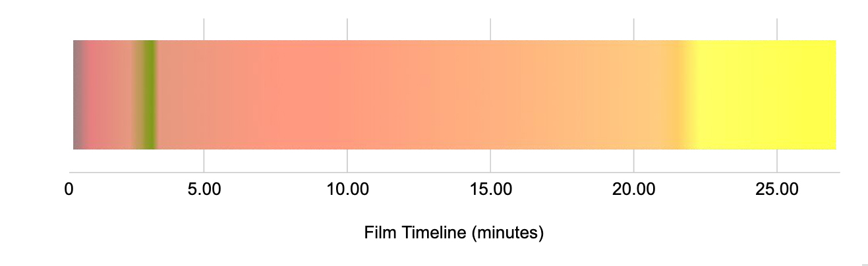Image resolution: width=868 pixels, height=266 pixels.
Task: Click the gridline above the 10.00 tick
Action: 347,29
